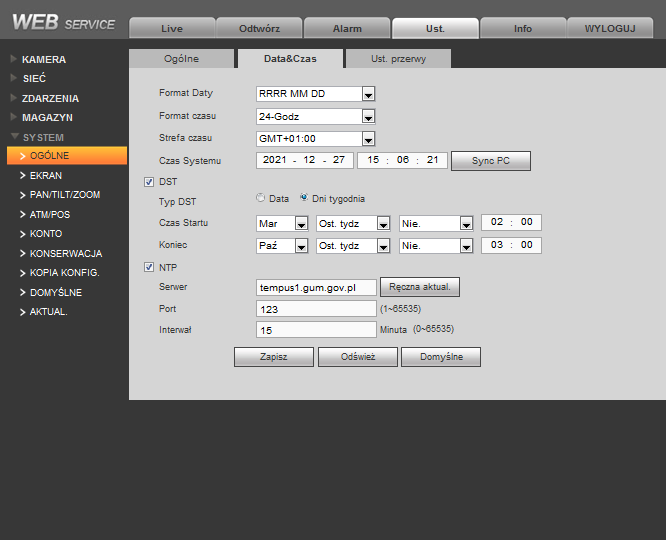Expand the KAMERA section arrow
The height and width of the screenshot is (540, 666).
(x=14, y=59)
